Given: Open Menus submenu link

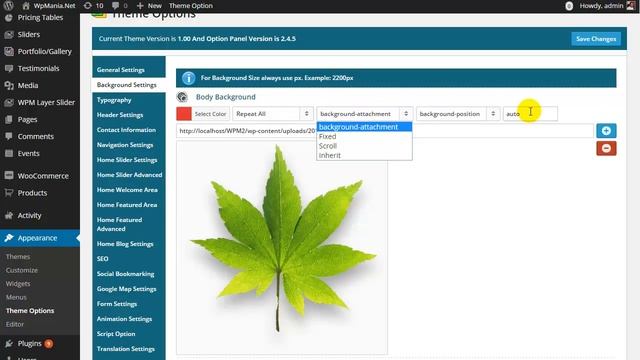Looking at the screenshot, I should point(16,297).
